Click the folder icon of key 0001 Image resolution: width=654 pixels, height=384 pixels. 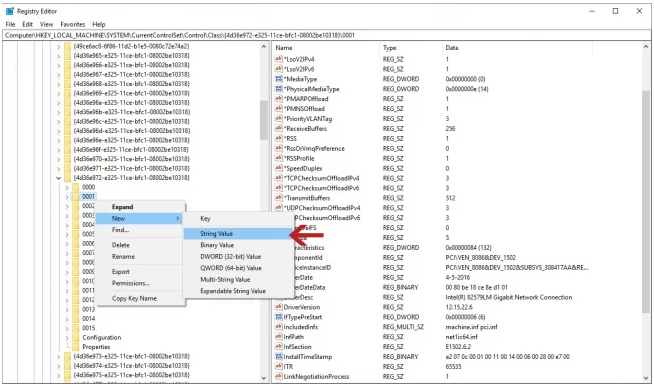[75, 196]
